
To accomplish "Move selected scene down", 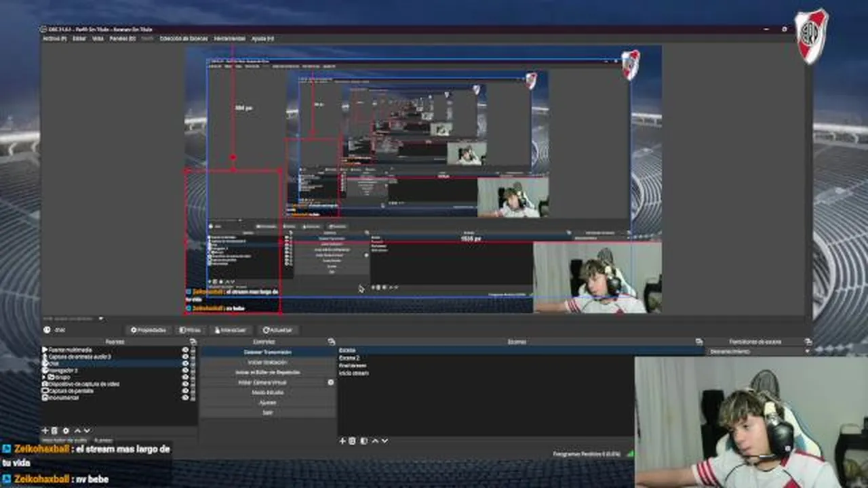I will (x=385, y=441).
